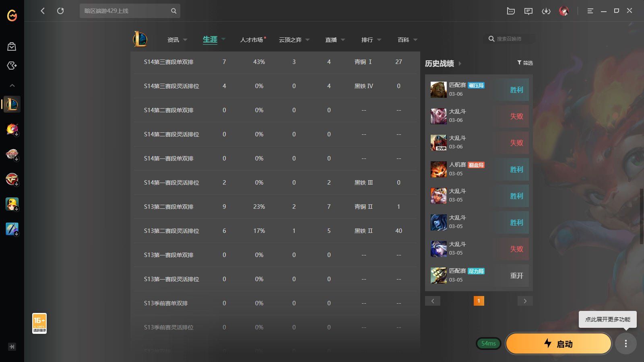Collapse the sidebar game list chevron
Image resolution: width=644 pixels, height=362 pixels.
pos(12,85)
